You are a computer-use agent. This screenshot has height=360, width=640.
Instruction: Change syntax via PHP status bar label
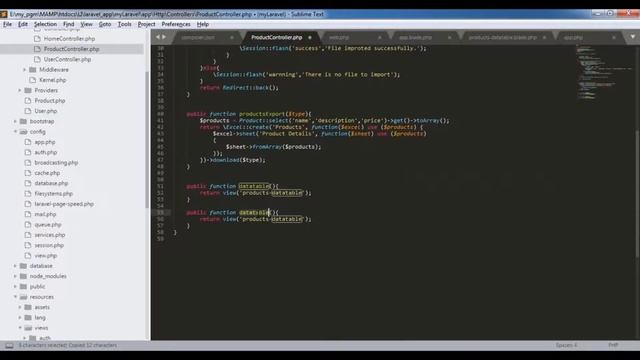[x=613, y=345]
